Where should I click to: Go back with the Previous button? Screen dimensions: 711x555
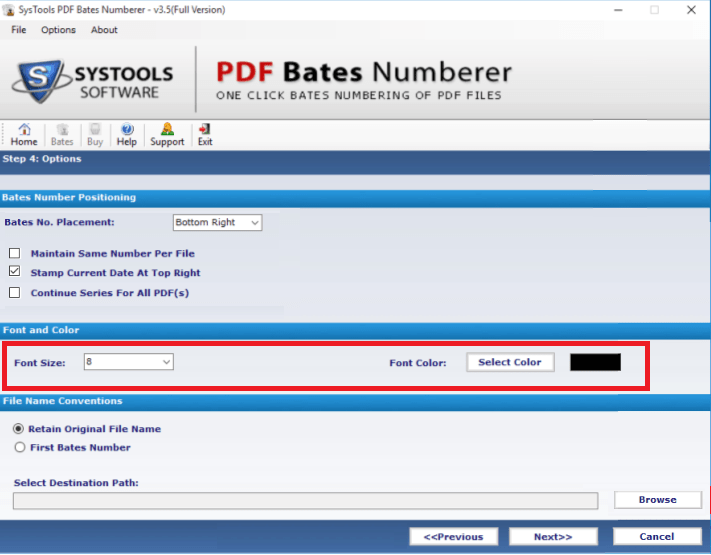pos(453,537)
